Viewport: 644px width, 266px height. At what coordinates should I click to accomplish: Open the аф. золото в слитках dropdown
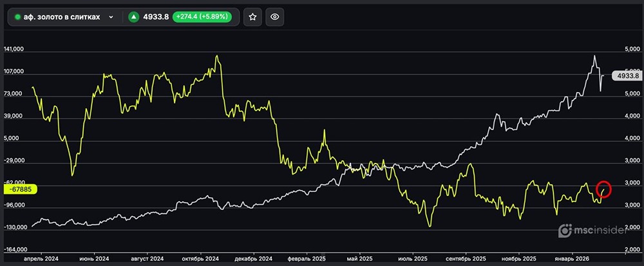click(x=64, y=17)
